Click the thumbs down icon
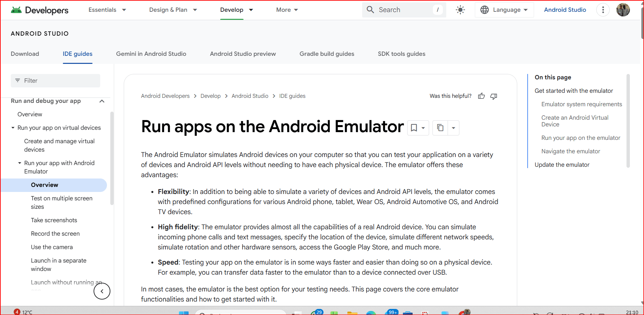This screenshot has width=644, height=315. (x=494, y=96)
